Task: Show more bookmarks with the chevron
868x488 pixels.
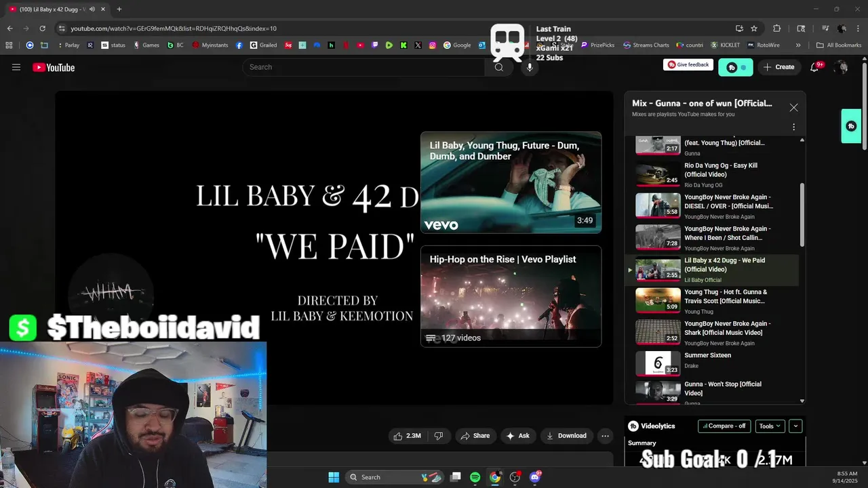Action: pyautogui.click(x=798, y=45)
